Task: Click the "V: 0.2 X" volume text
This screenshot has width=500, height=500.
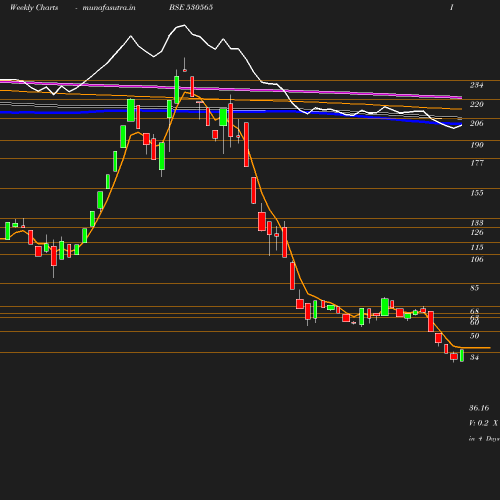Action: tap(483, 423)
